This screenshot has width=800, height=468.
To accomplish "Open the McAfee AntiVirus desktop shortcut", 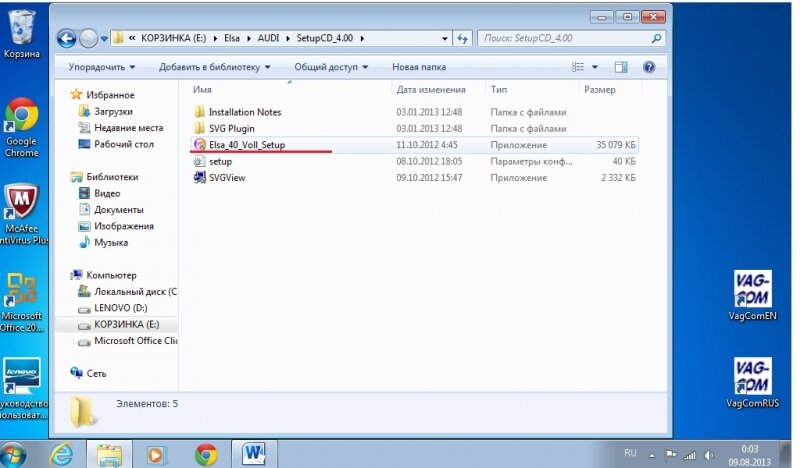I will (21, 214).
